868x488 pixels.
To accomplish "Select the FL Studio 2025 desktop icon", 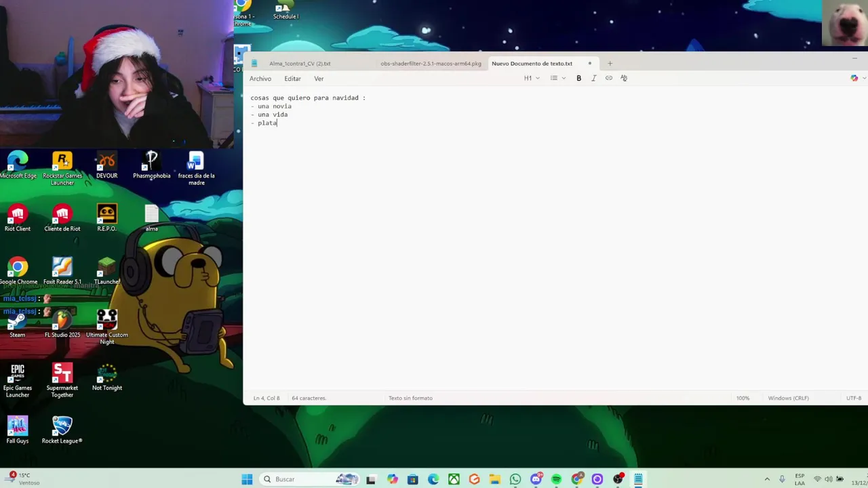I will click(x=62, y=323).
